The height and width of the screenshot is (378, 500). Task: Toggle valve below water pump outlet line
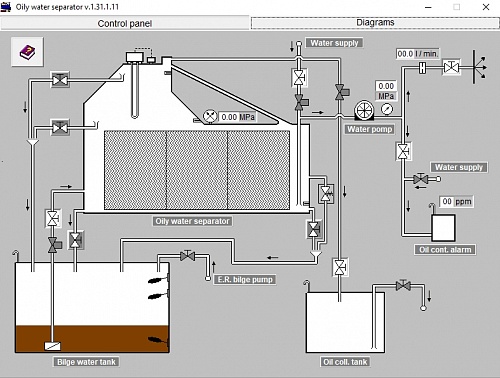[404, 151]
